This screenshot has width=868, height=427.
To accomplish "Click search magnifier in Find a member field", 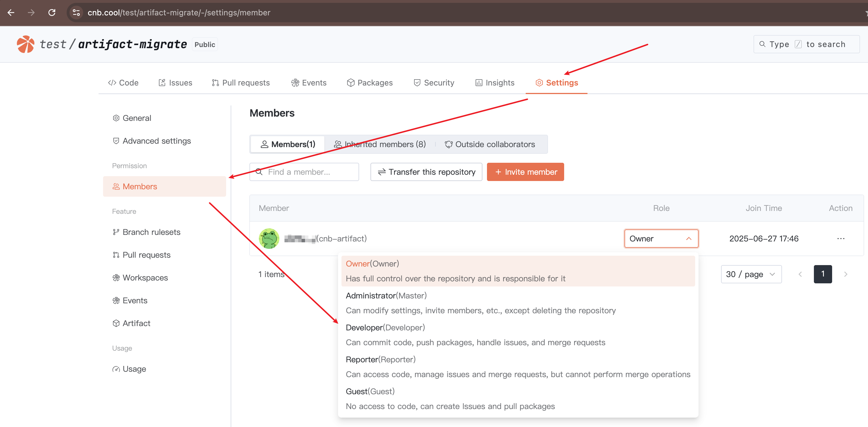I will click(259, 172).
